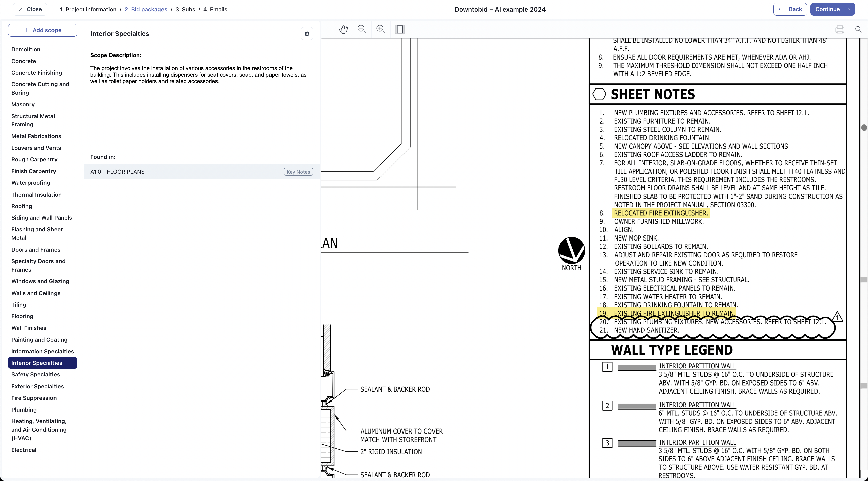Select the Waterproofing scope
Viewport: 868px width, 481px height.
pos(31,183)
